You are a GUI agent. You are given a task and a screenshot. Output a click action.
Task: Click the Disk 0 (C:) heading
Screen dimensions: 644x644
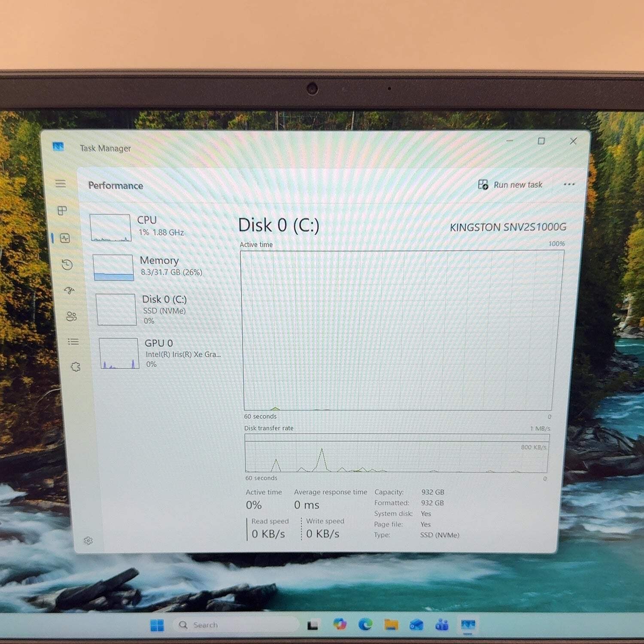(279, 225)
